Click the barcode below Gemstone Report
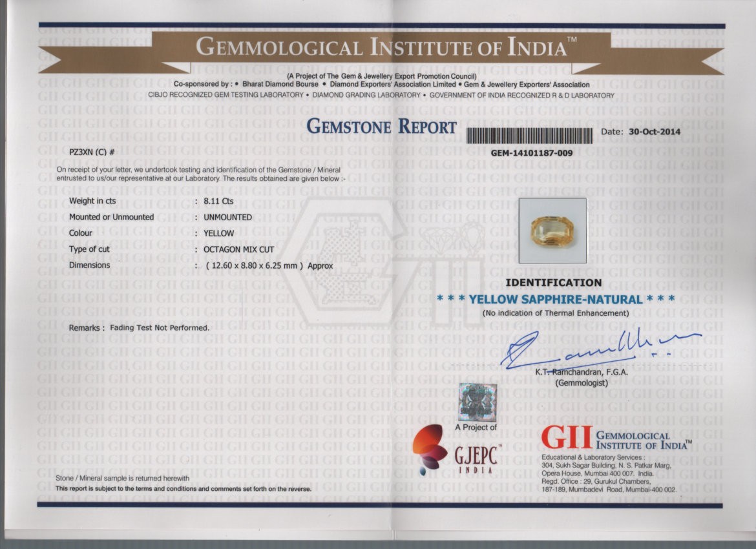The height and width of the screenshot is (549, 756). [529, 136]
